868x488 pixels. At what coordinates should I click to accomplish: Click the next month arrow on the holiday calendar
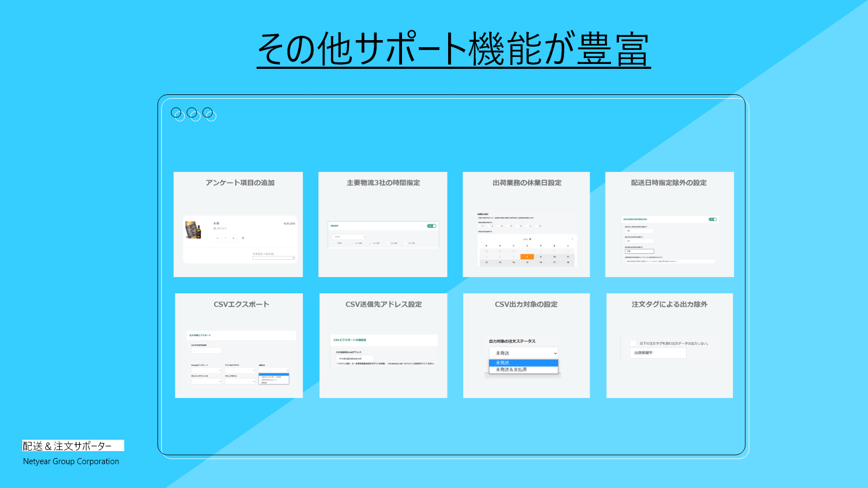click(572, 239)
